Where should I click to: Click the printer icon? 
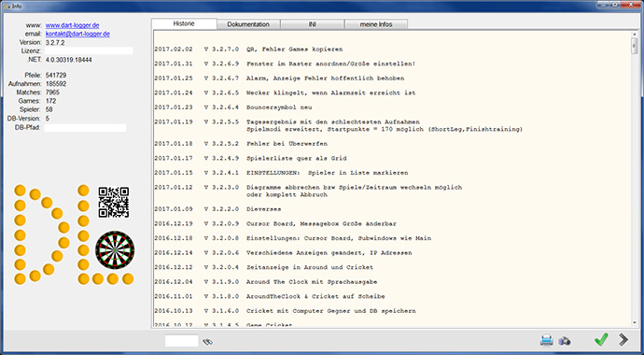547,340
